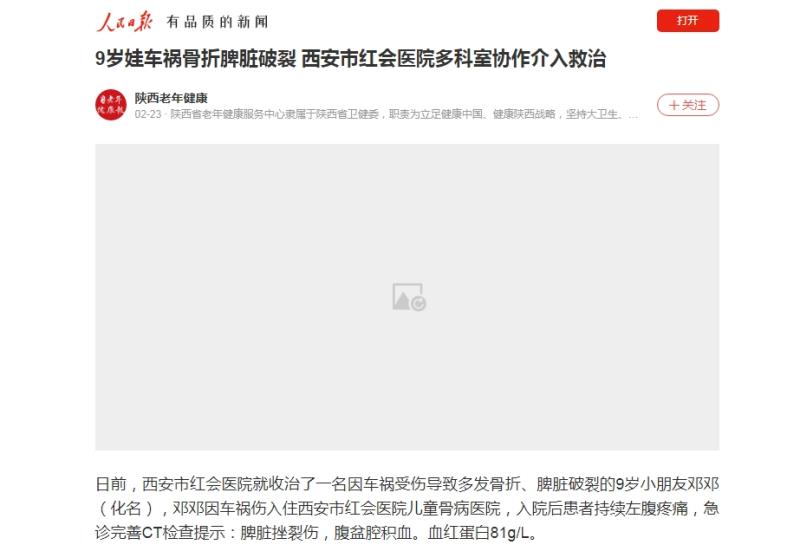800x551 pixels.
Task: Click the plus sign in 关注 button
Action: pyautogui.click(x=674, y=106)
